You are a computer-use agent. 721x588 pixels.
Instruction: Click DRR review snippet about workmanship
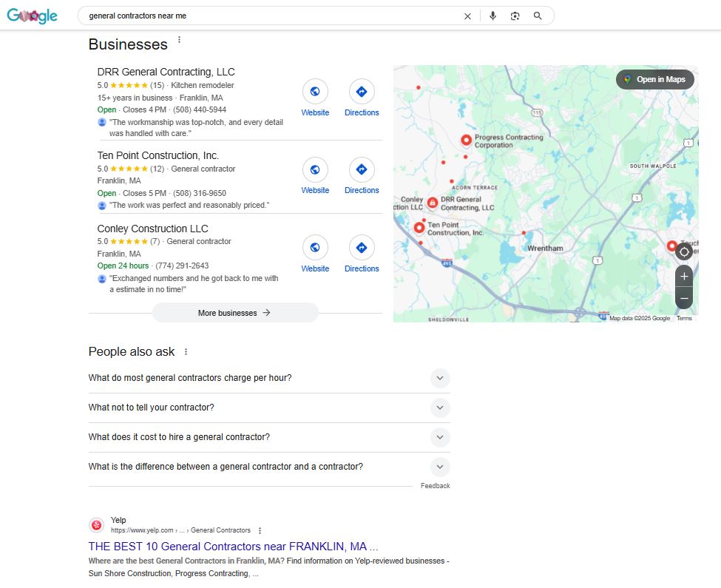[x=196, y=128]
